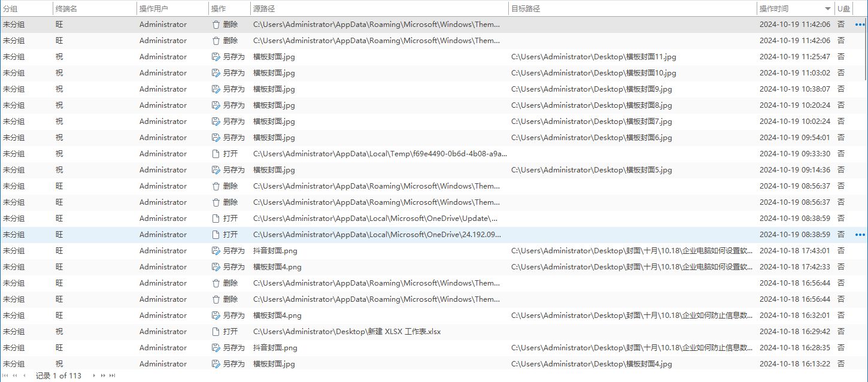Viewport: 868px width, 382px height.
Task: Open more options dots on highlighted top row
Action: (x=860, y=25)
